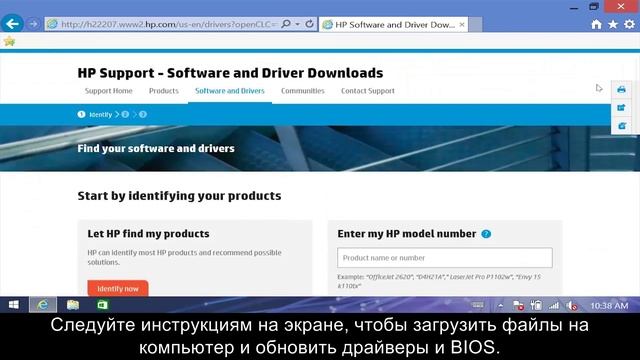Click the touch keyboard icon in tray
This screenshot has height=360, width=640.
[x=478, y=305]
